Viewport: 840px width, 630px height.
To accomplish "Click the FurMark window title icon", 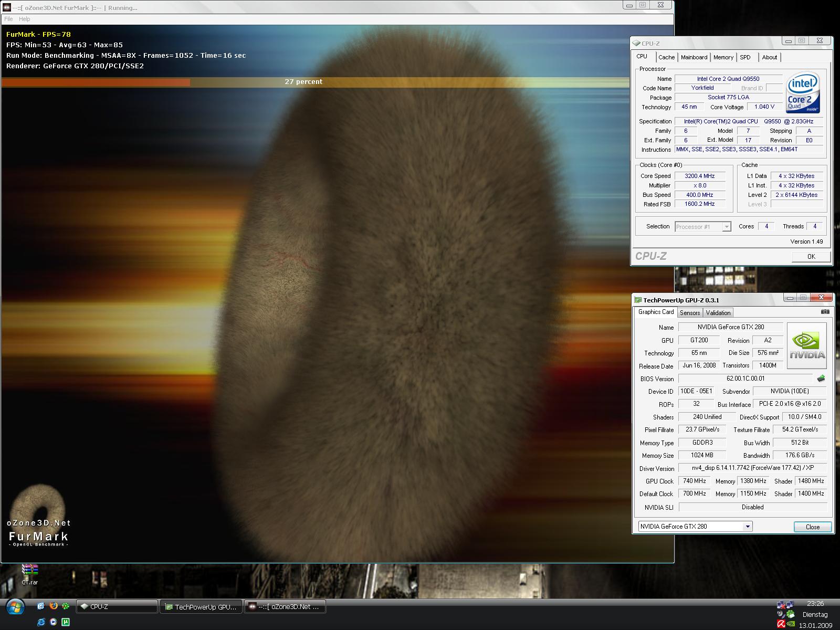I will [7, 7].
